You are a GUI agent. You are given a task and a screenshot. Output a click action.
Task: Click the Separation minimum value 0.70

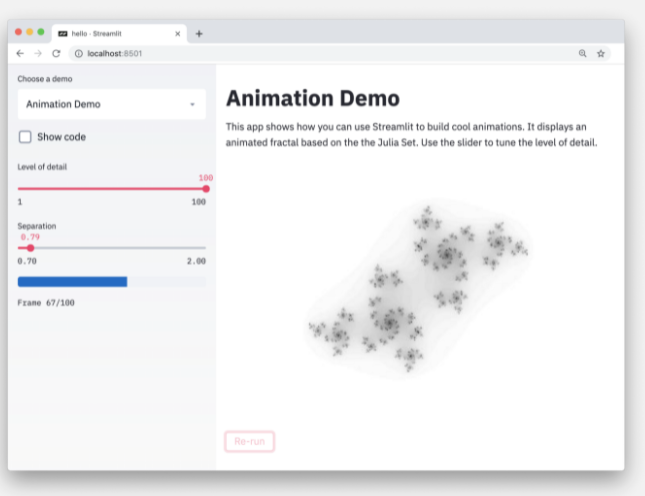pos(27,261)
